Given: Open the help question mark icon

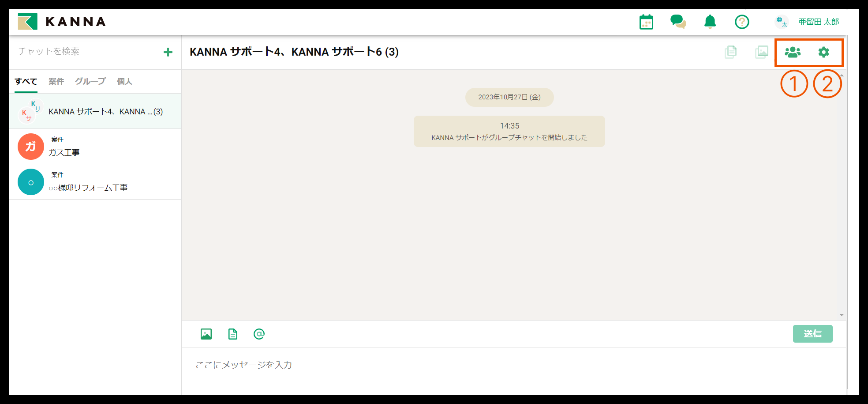Looking at the screenshot, I should click(742, 22).
